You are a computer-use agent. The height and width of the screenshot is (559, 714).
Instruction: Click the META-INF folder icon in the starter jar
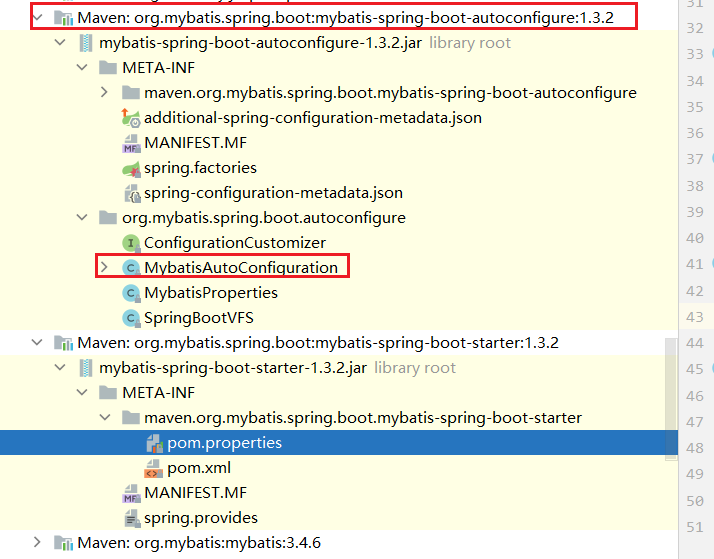coord(108,392)
